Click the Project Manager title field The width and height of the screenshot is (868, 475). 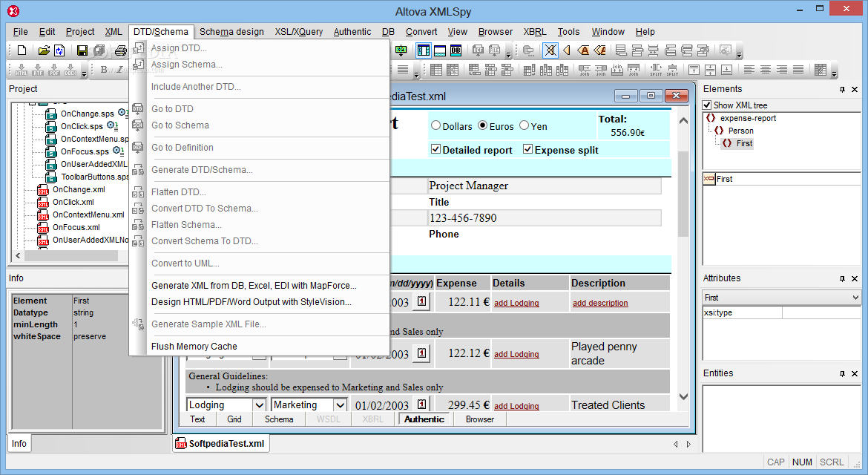point(544,186)
